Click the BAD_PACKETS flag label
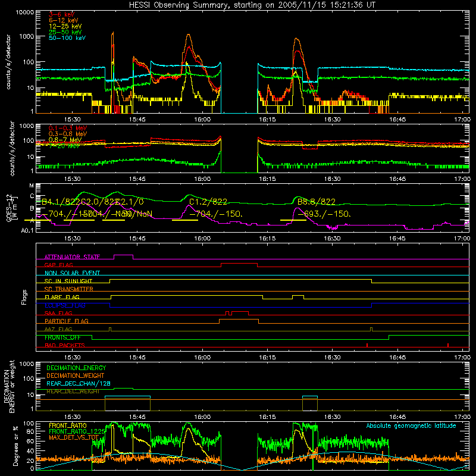The image size is (476, 476). 65,346
